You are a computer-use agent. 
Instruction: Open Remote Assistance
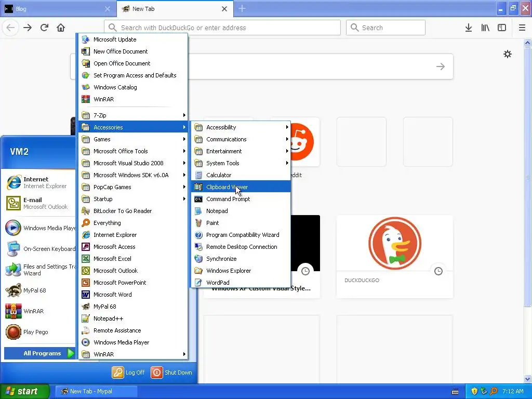pyautogui.click(x=133, y=330)
